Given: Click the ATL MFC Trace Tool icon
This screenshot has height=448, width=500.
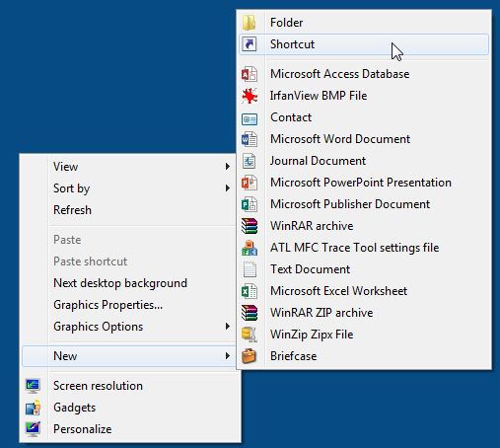Looking at the screenshot, I should (250, 248).
